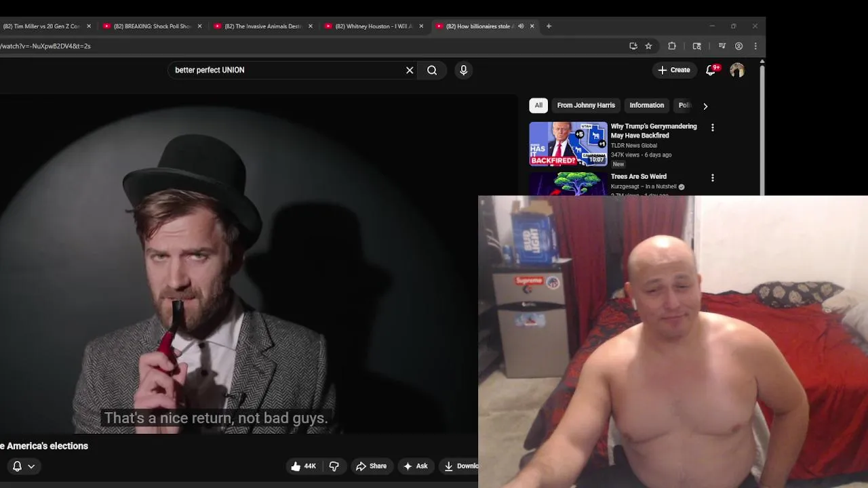Open the browser three-dot menu

click(x=755, y=46)
